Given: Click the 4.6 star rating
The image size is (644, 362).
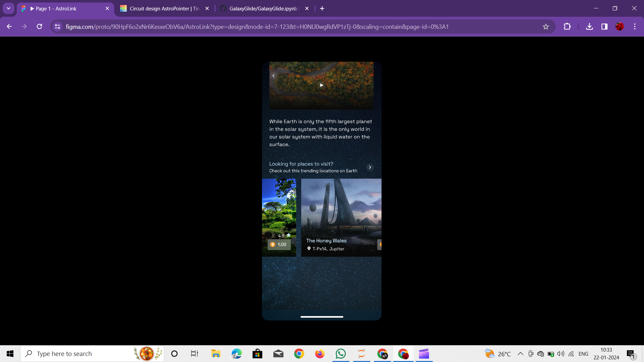Looking at the screenshot, I should (284, 236).
